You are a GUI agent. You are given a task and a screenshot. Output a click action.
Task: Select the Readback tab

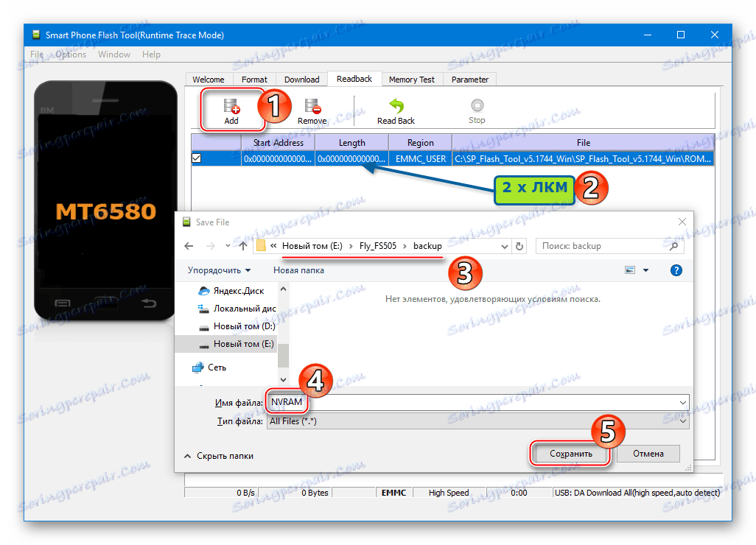point(354,79)
